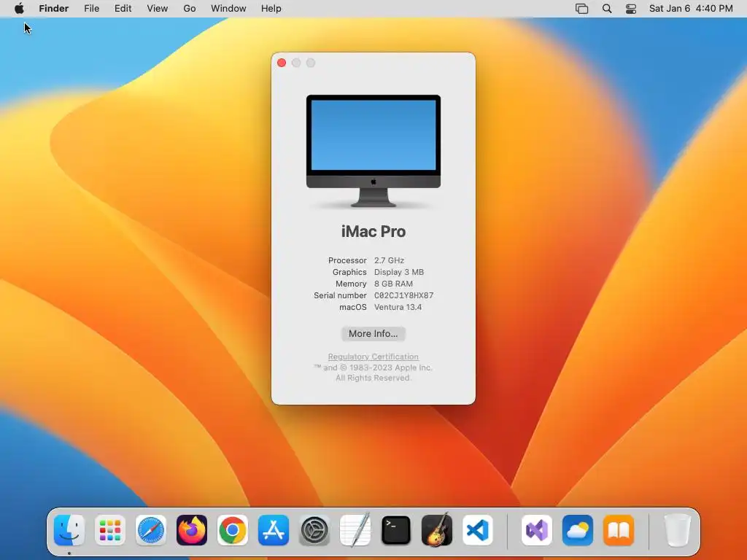The image size is (747, 560).
Task: Open System Settings from the Dock
Action: [314, 530]
